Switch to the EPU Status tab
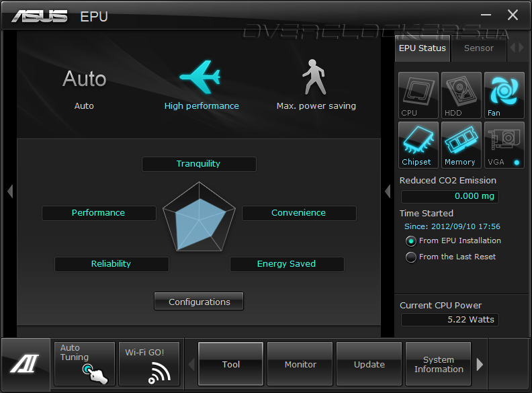Image resolution: width=532 pixels, height=393 pixels. click(423, 48)
